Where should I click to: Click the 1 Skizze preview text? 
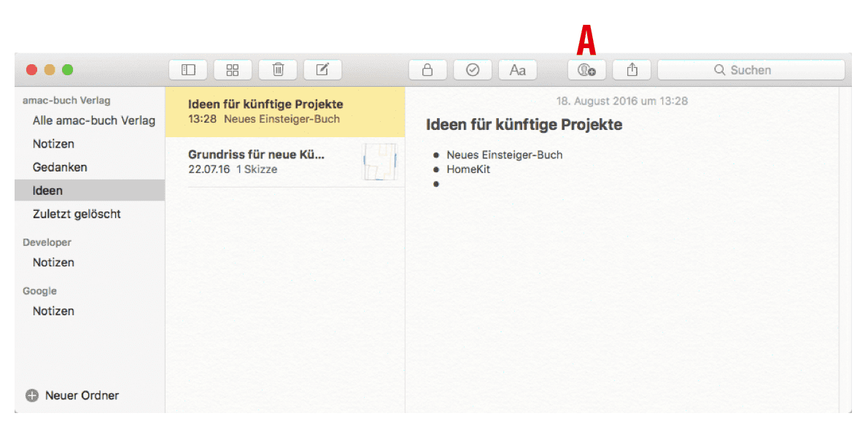[x=257, y=169]
